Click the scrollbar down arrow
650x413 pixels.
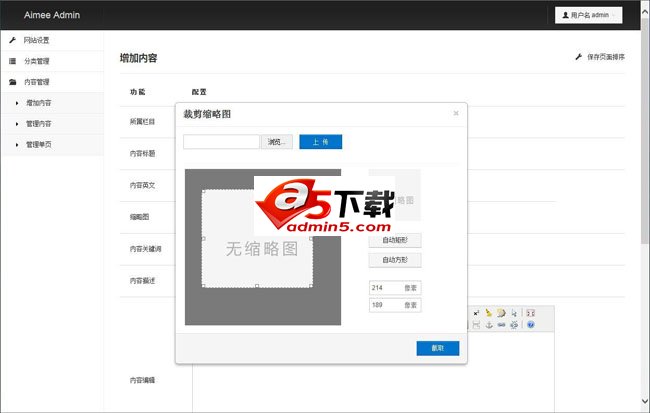645,401
